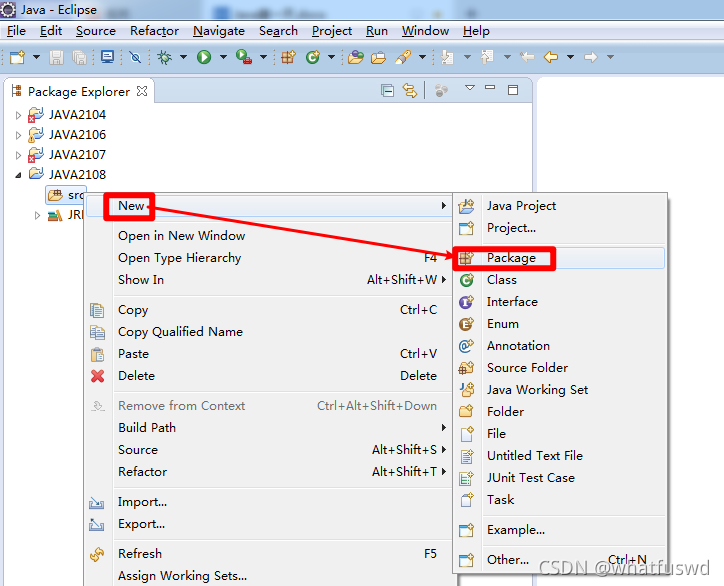This screenshot has height=586, width=724.
Task: Choose Open Type Hierarchy
Action: pos(268,258)
